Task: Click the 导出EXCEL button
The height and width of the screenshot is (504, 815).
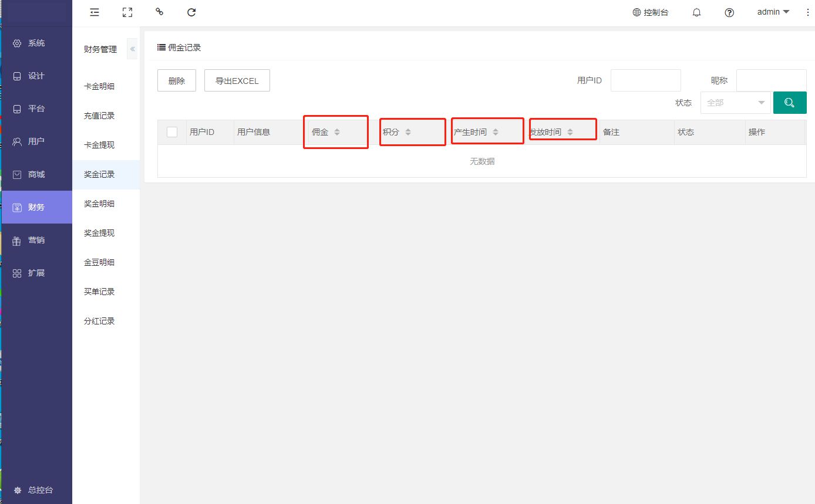Action: coord(237,81)
